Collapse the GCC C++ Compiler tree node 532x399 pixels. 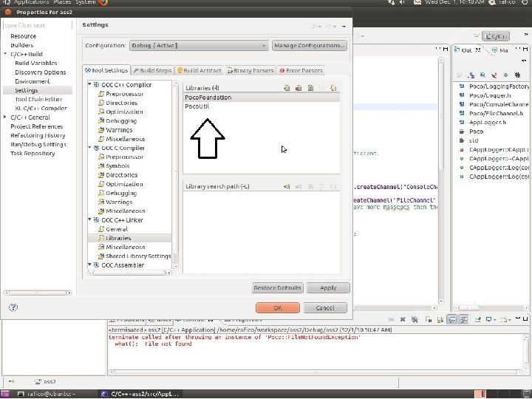click(x=89, y=83)
